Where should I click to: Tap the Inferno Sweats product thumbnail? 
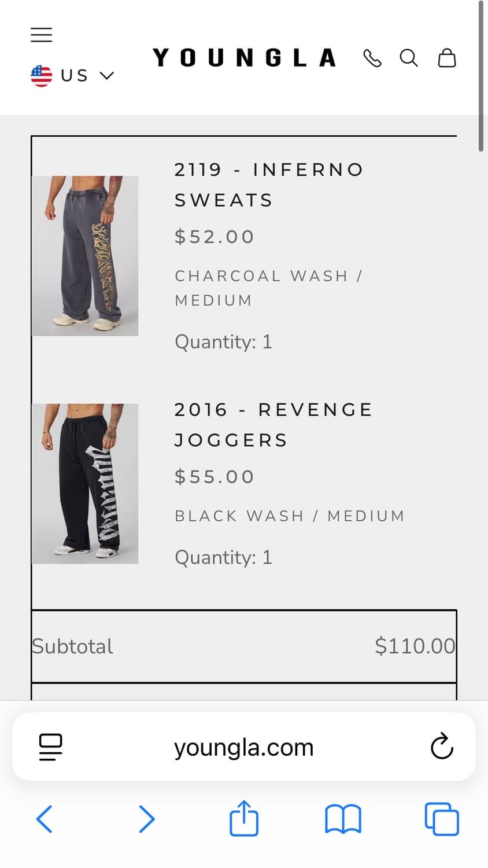click(85, 256)
